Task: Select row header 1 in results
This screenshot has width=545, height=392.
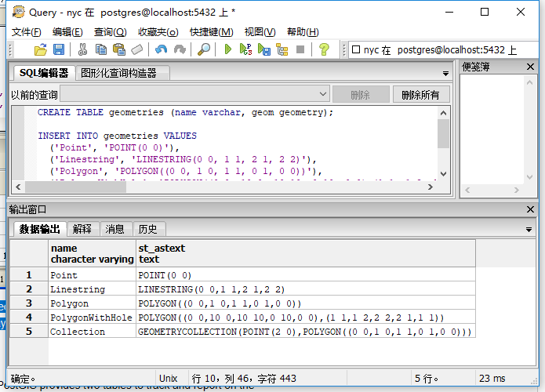Action: click(29, 275)
